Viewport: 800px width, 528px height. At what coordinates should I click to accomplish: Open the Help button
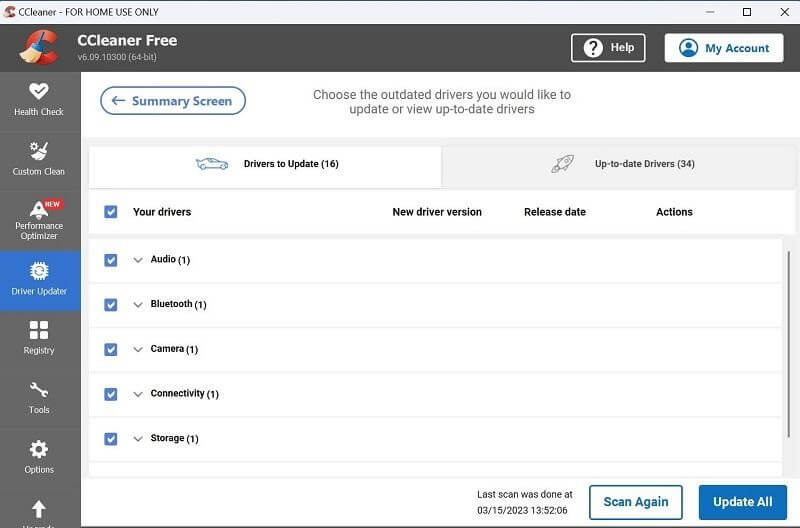pyautogui.click(x=608, y=48)
